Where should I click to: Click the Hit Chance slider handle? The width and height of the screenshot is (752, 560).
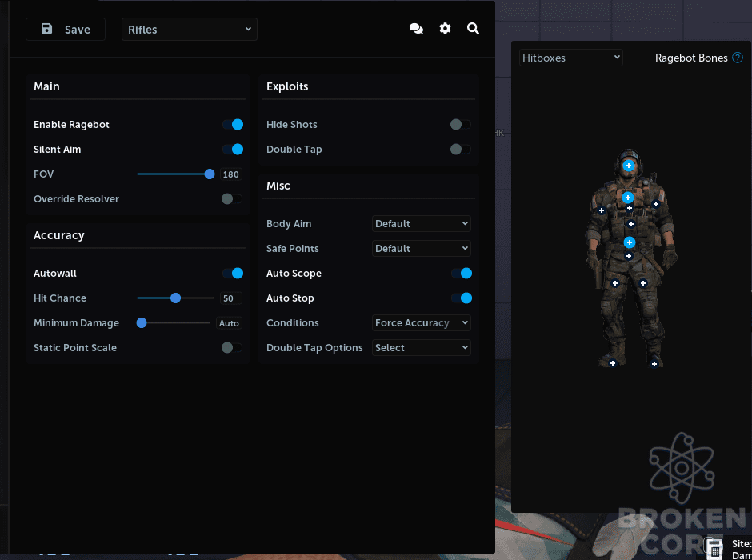pyautogui.click(x=175, y=298)
